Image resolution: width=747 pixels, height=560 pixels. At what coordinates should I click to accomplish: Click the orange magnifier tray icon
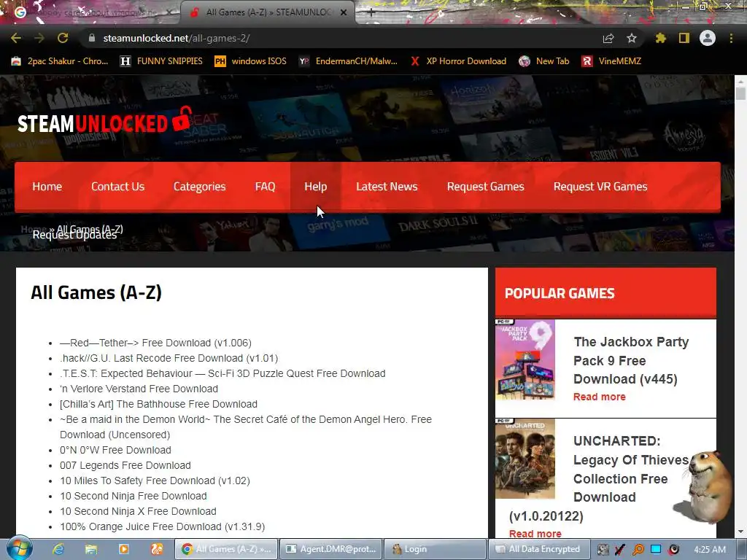(x=638, y=550)
